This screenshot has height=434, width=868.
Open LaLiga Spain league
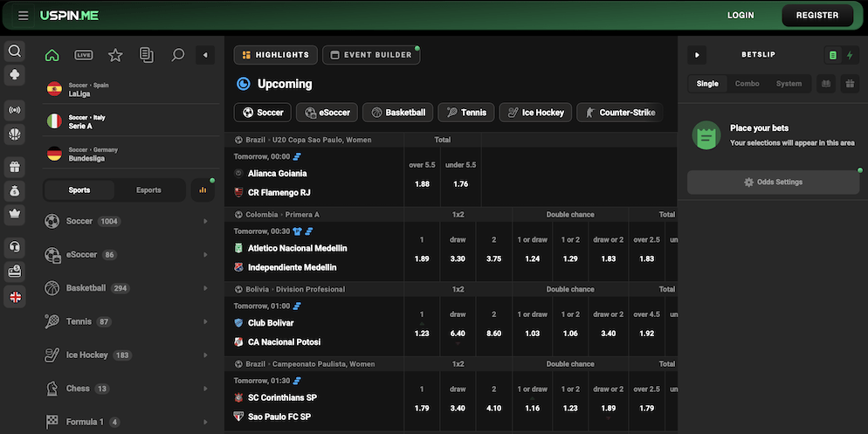[131, 89]
